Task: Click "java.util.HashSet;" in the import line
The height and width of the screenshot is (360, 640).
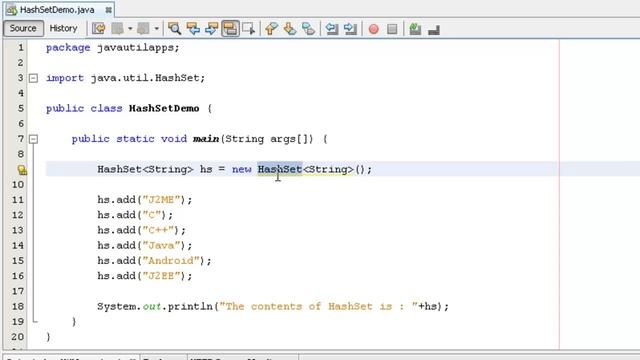Action: 148,78
